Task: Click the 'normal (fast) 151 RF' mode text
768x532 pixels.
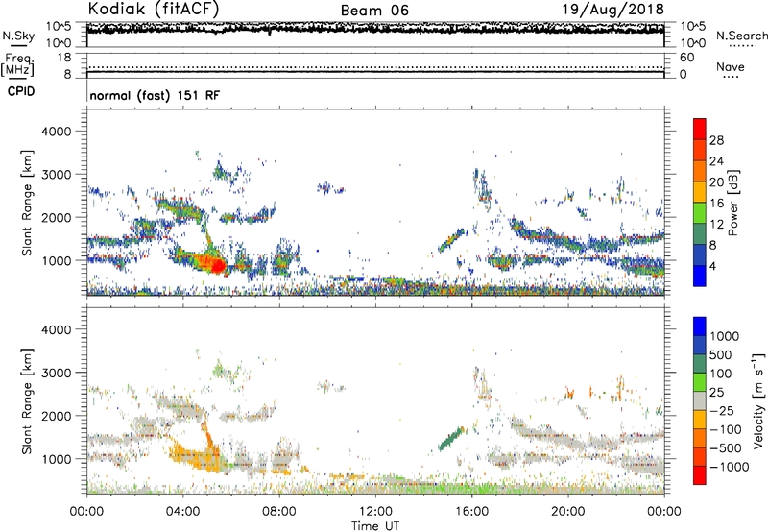Action: click(x=155, y=95)
